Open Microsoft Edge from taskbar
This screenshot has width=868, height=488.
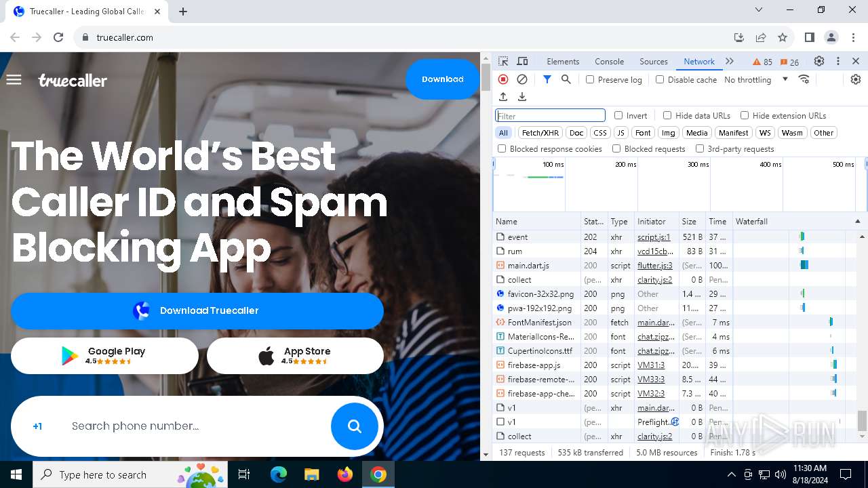point(279,474)
